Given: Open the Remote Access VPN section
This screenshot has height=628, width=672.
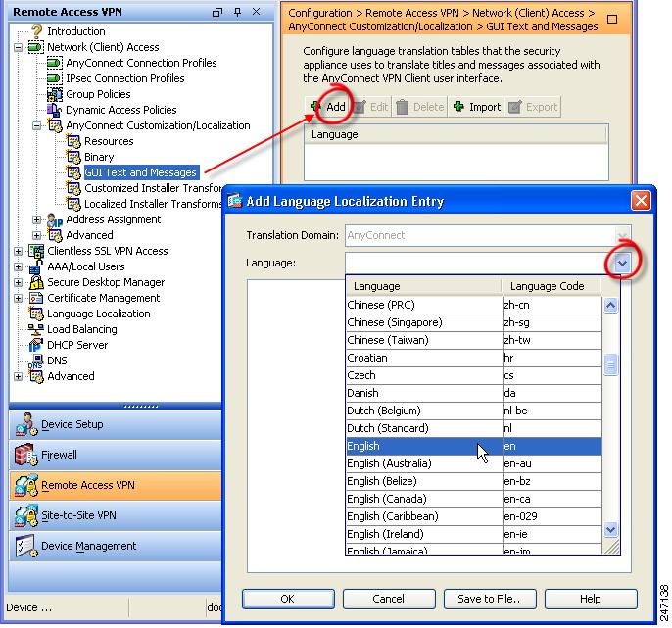Looking at the screenshot, I should pos(116,485).
